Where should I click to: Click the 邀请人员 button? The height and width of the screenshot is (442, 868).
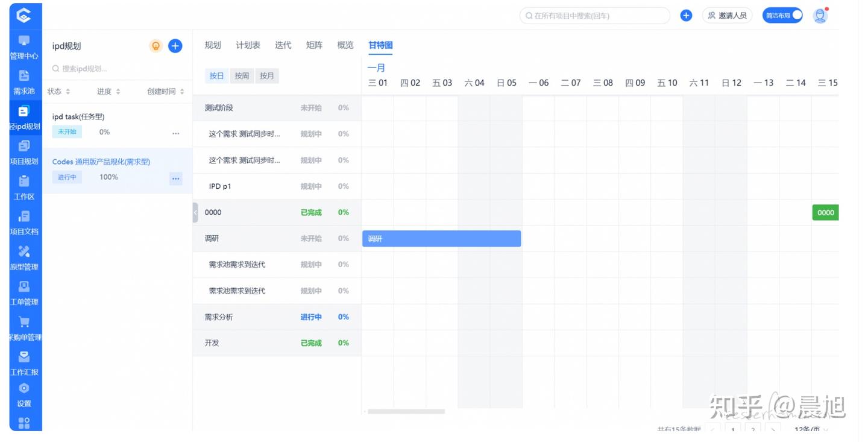point(727,16)
